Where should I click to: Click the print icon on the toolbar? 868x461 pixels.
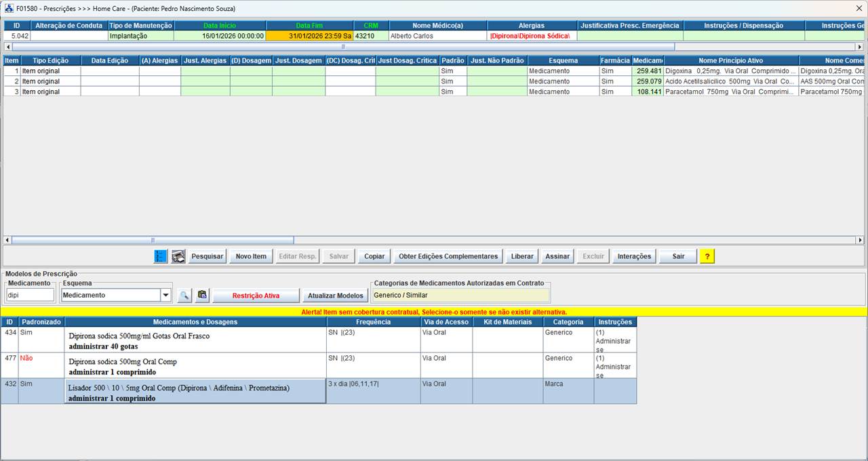tap(178, 256)
